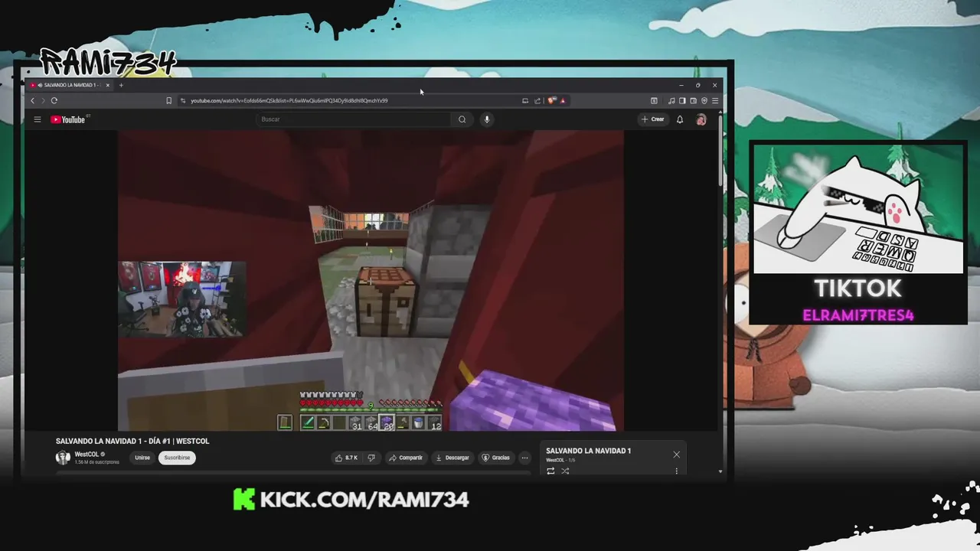Click the Descargar button
Viewport: 980px width, 551px height.
coord(452,458)
